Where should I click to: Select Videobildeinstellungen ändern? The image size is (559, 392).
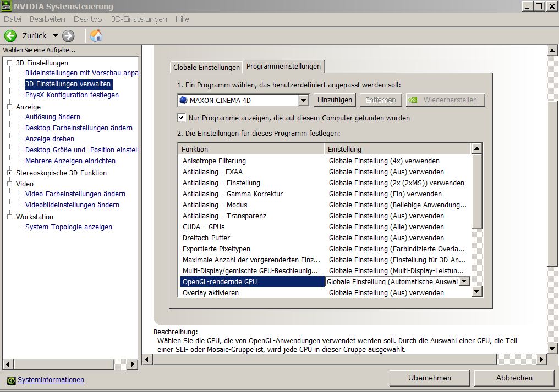coord(73,205)
